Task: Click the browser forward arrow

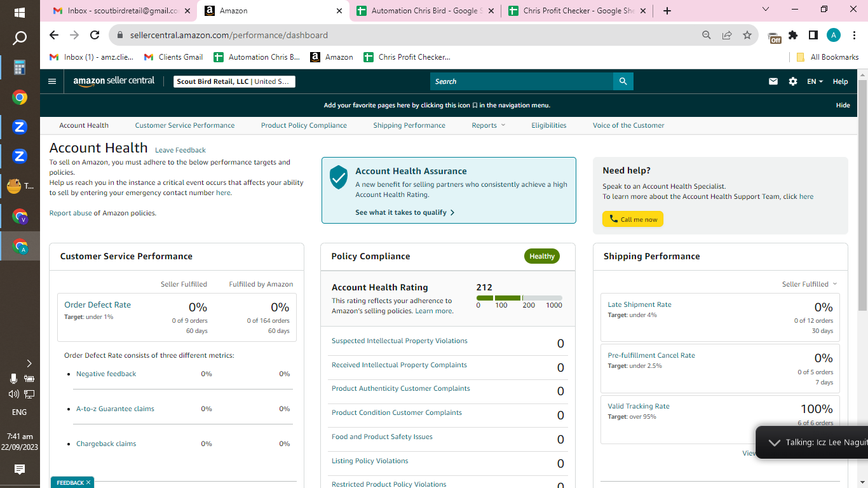Action: click(74, 35)
